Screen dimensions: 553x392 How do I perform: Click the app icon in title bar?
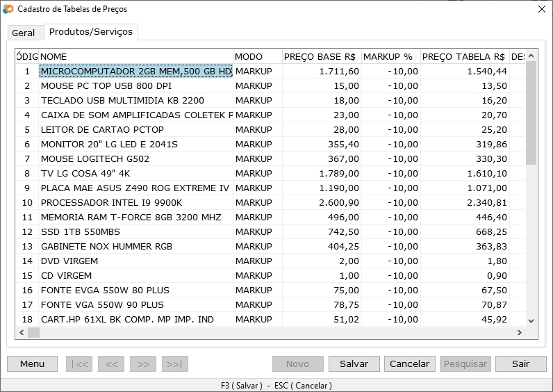click(x=8, y=9)
